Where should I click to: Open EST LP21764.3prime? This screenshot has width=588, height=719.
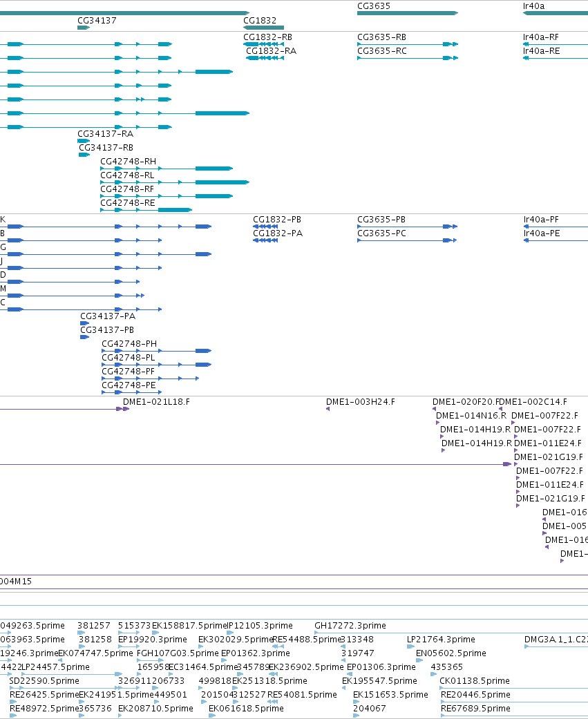point(442,640)
